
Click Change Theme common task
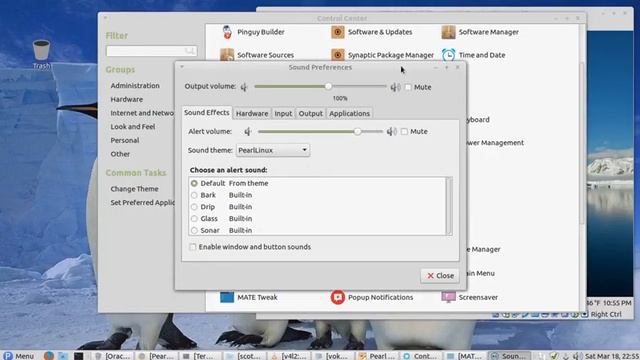click(134, 189)
